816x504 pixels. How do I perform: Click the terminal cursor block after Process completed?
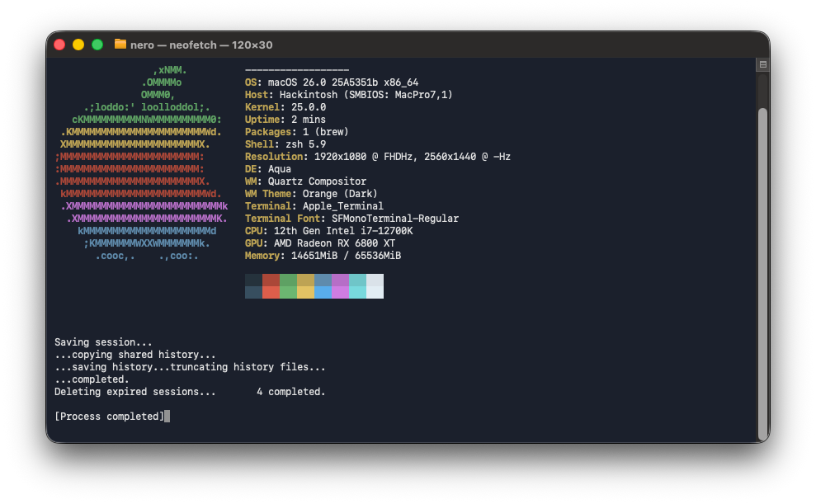point(167,417)
